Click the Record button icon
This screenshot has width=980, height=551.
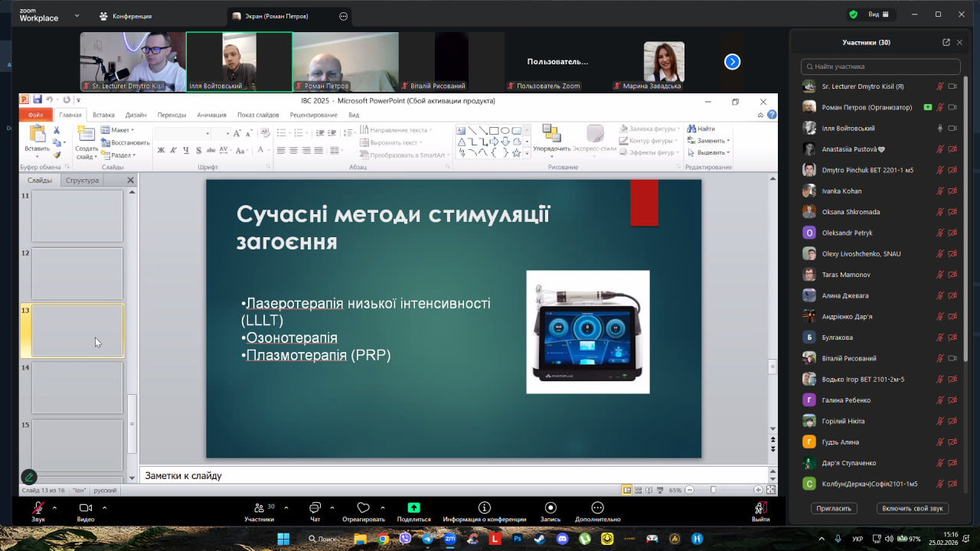tap(550, 508)
